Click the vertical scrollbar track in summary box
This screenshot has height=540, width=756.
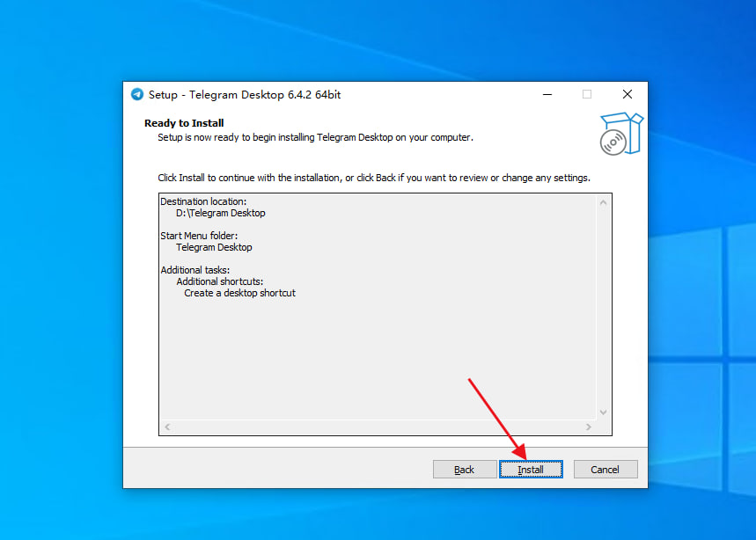pyautogui.click(x=603, y=308)
